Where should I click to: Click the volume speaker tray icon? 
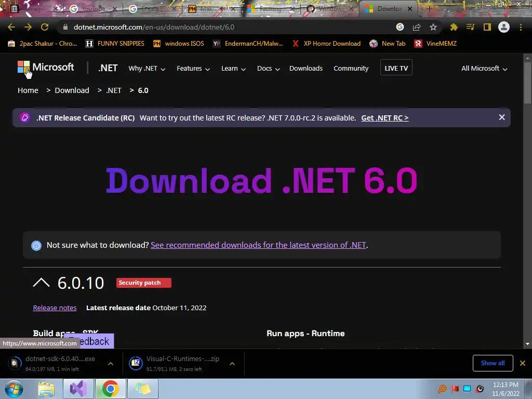(x=480, y=389)
